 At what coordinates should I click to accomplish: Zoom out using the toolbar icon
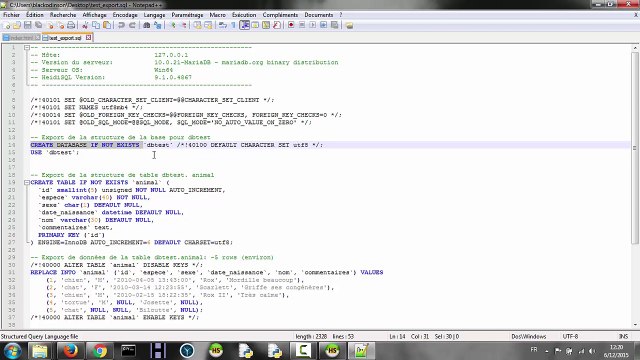click(183, 25)
